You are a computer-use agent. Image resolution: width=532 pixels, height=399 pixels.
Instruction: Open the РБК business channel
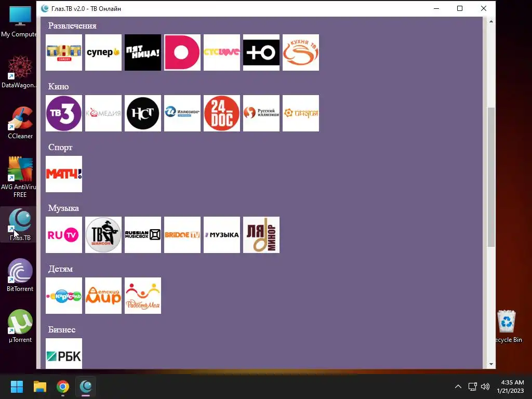(64, 353)
